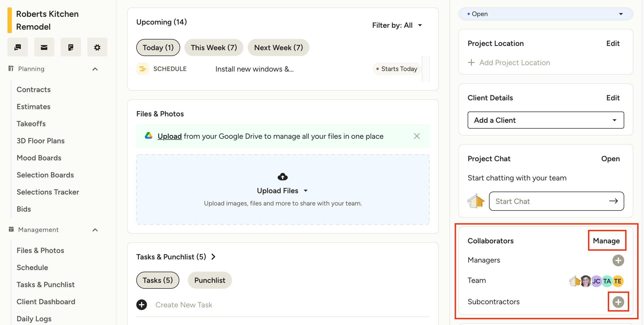
Task: Click Manage in Collaborators card
Action: 606,241
